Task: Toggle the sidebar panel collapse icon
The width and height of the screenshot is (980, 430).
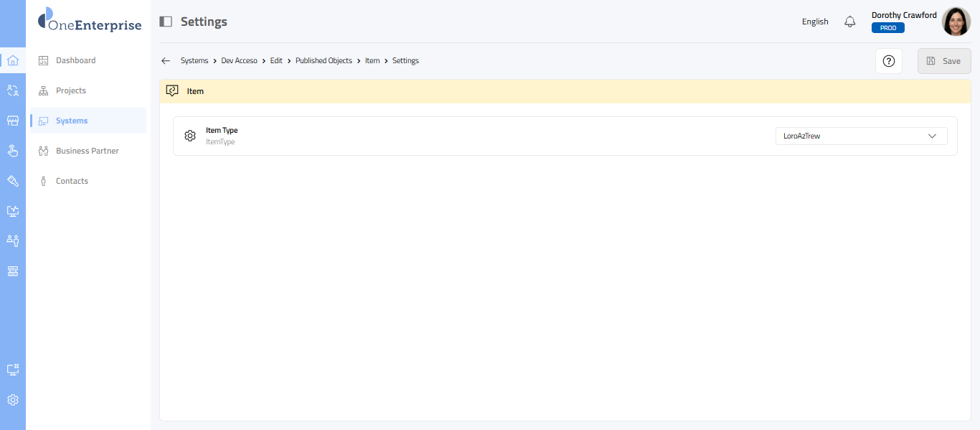Action: coord(166,22)
